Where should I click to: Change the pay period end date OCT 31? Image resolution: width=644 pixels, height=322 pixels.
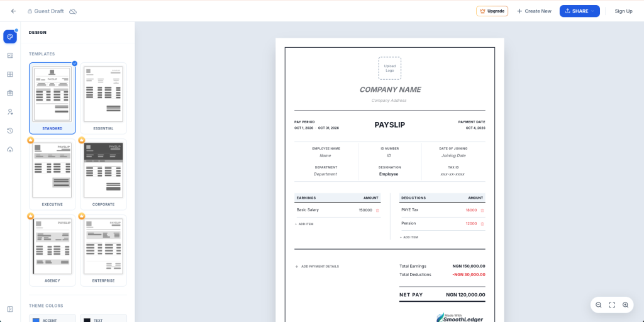pos(328,128)
